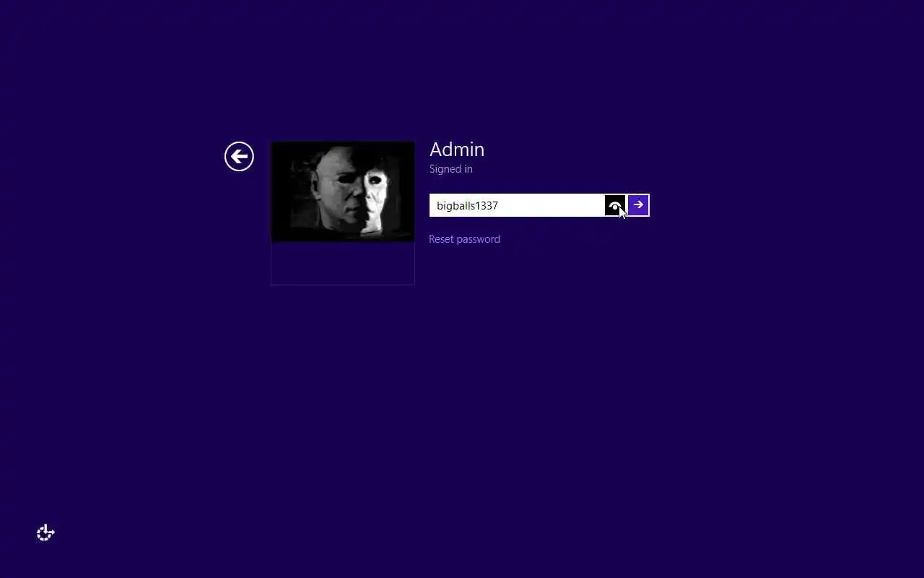This screenshot has width=924, height=578.
Task: Click inside the white password box
Action: [517, 205]
